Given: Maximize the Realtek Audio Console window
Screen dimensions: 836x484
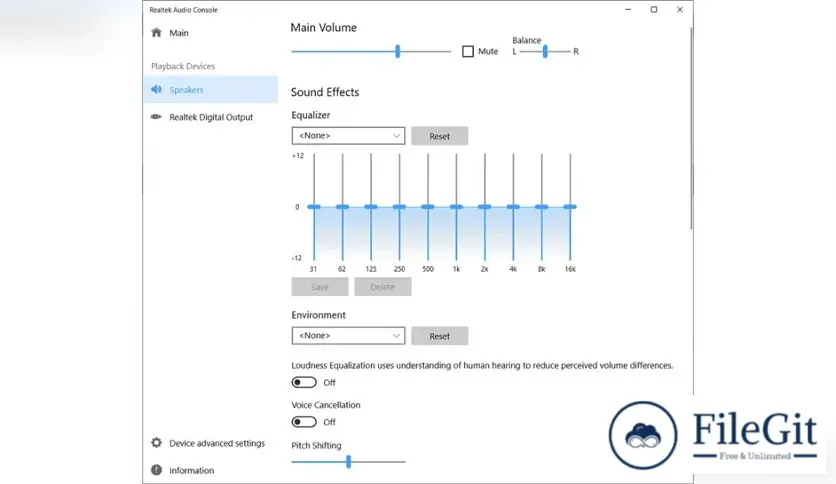Looking at the screenshot, I should click(x=654, y=10).
